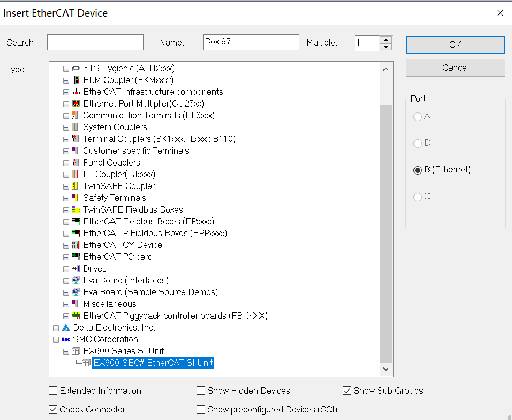Decrease the Multiple value with down arrow

pos(386,47)
